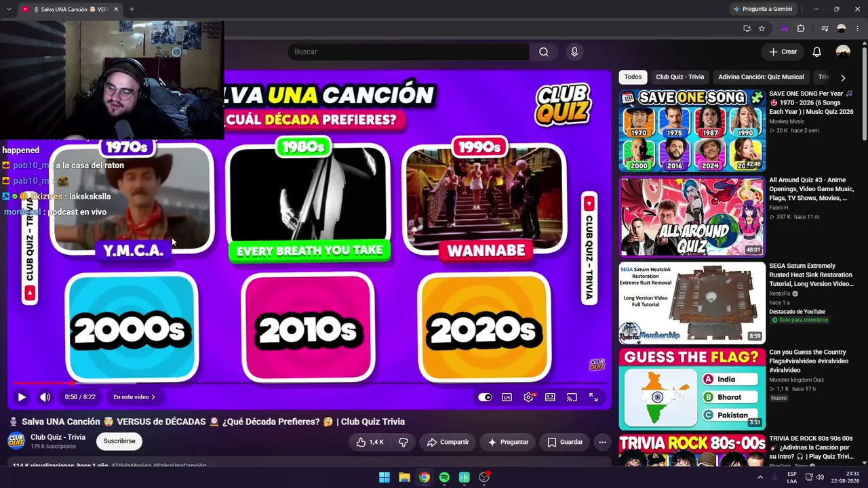Image resolution: width=868 pixels, height=488 pixels.
Task: Open the Windows Start menu
Action: tap(384, 477)
